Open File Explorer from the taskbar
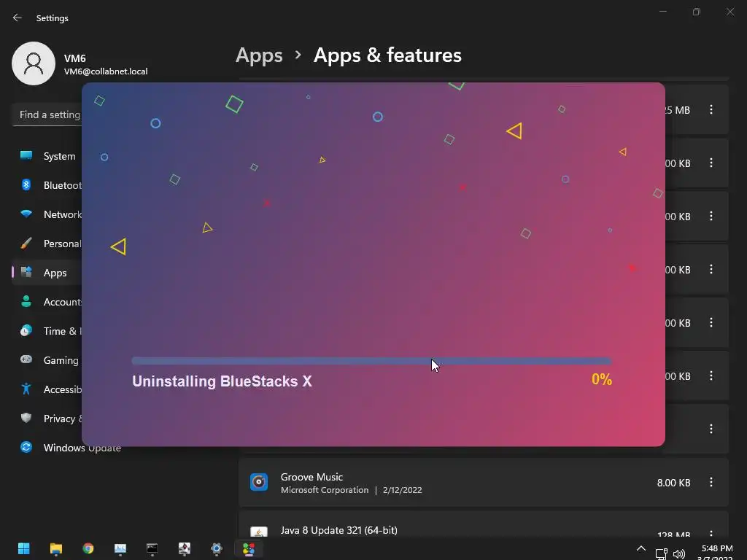 tap(55, 548)
